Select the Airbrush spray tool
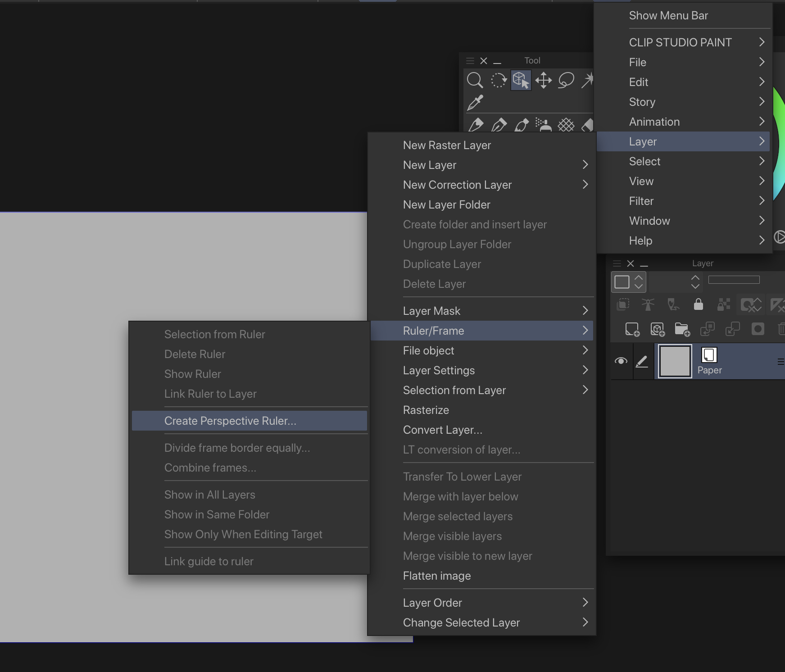 click(543, 125)
